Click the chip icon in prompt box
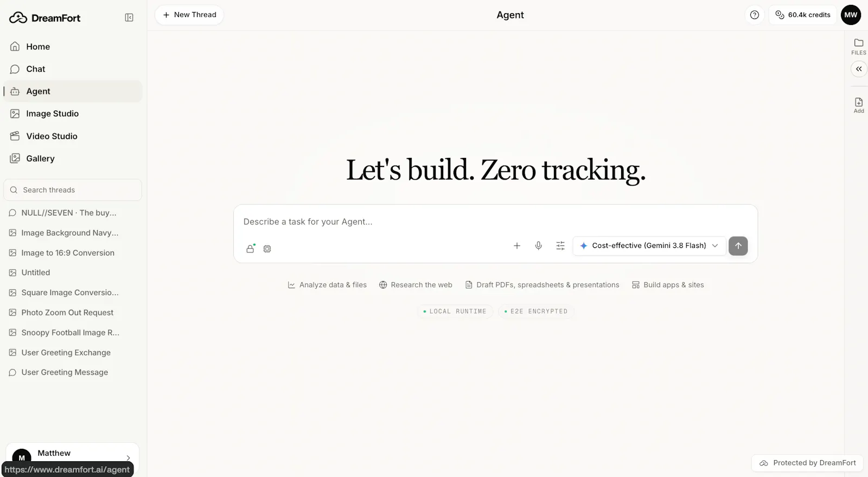The image size is (868, 477). 267,249
